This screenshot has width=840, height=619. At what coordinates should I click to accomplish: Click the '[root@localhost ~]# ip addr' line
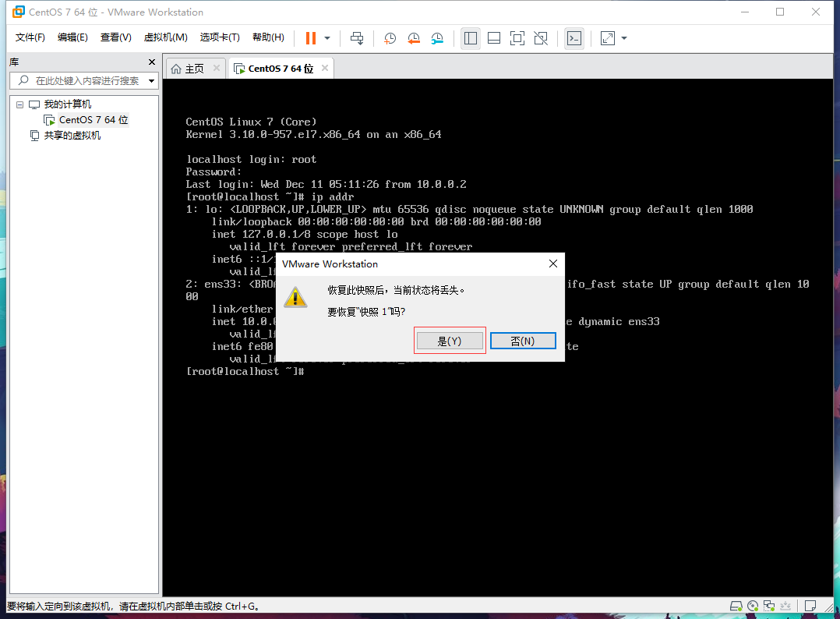point(270,196)
